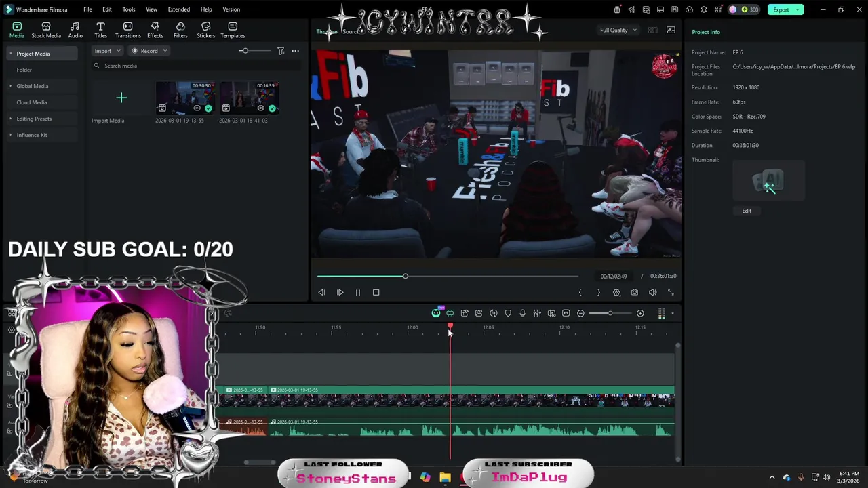Open the timeline audio mixer icon
Viewport: 868px width, 488px height.
point(537,313)
